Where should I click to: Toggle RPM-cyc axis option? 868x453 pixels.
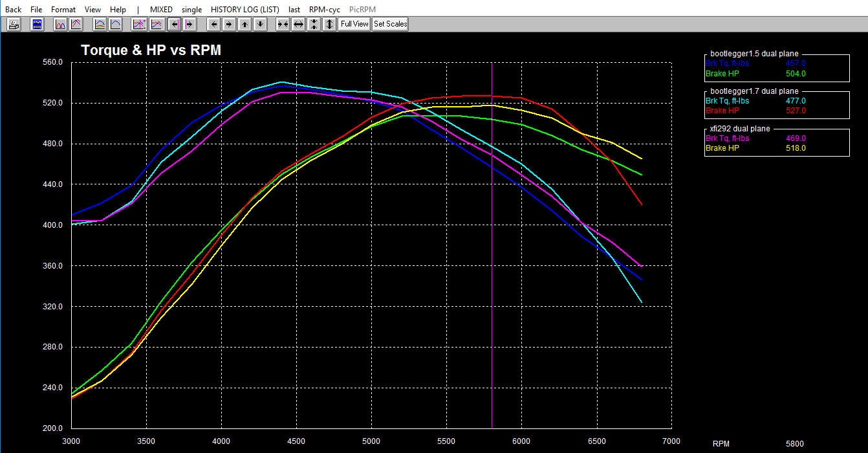point(325,10)
